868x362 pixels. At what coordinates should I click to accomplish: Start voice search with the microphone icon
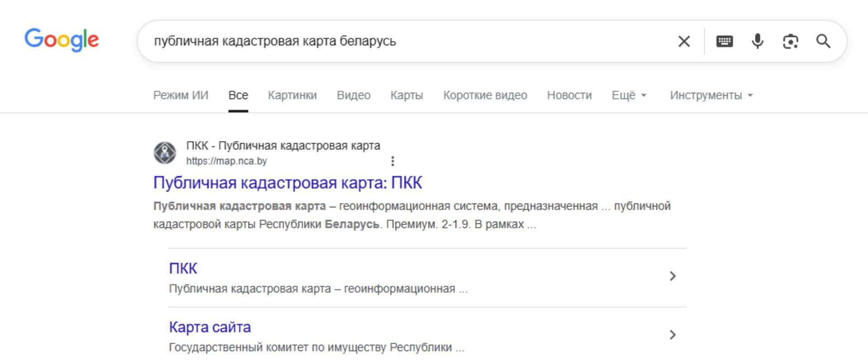tap(757, 41)
